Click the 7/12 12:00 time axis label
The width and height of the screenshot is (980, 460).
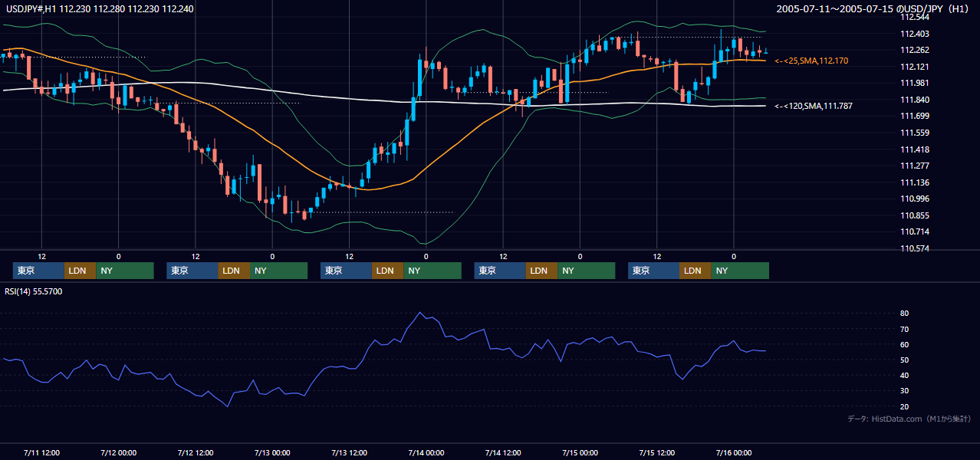196,452
